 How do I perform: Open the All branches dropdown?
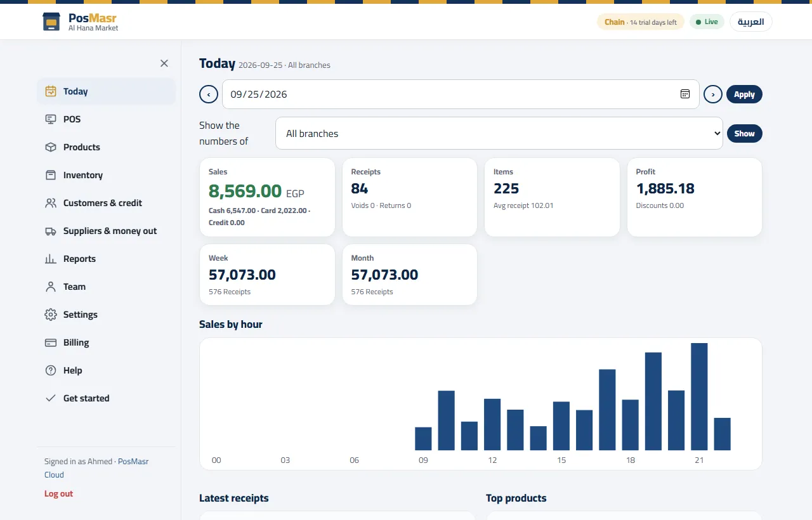pos(499,133)
